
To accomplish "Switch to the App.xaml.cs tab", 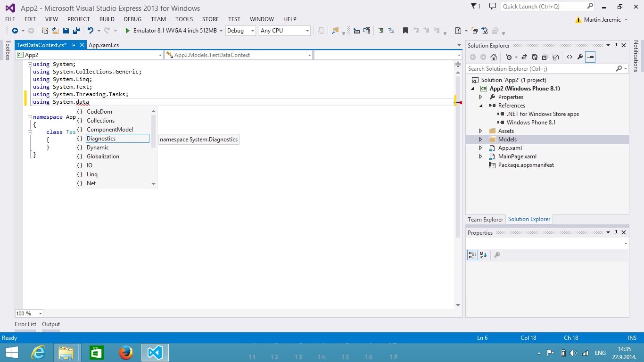I will tap(104, 45).
